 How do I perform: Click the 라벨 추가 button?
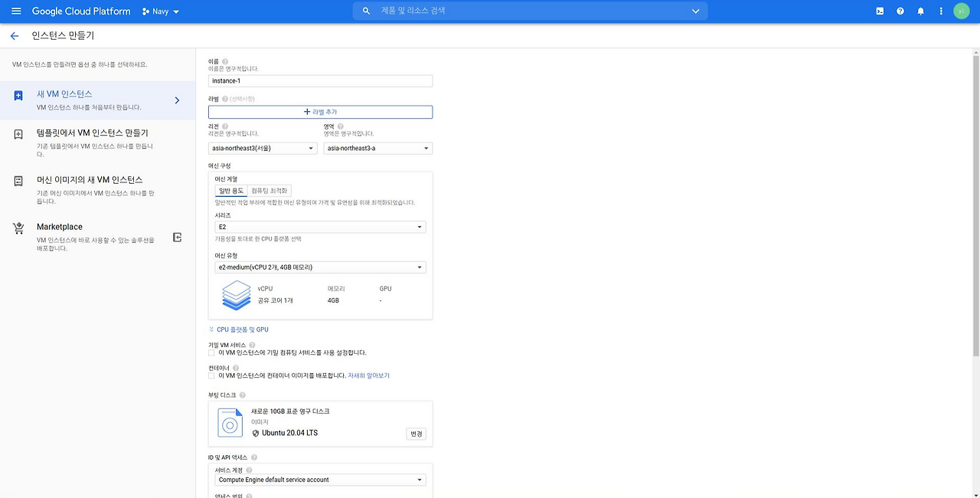pyautogui.click(x=320, y=112)
